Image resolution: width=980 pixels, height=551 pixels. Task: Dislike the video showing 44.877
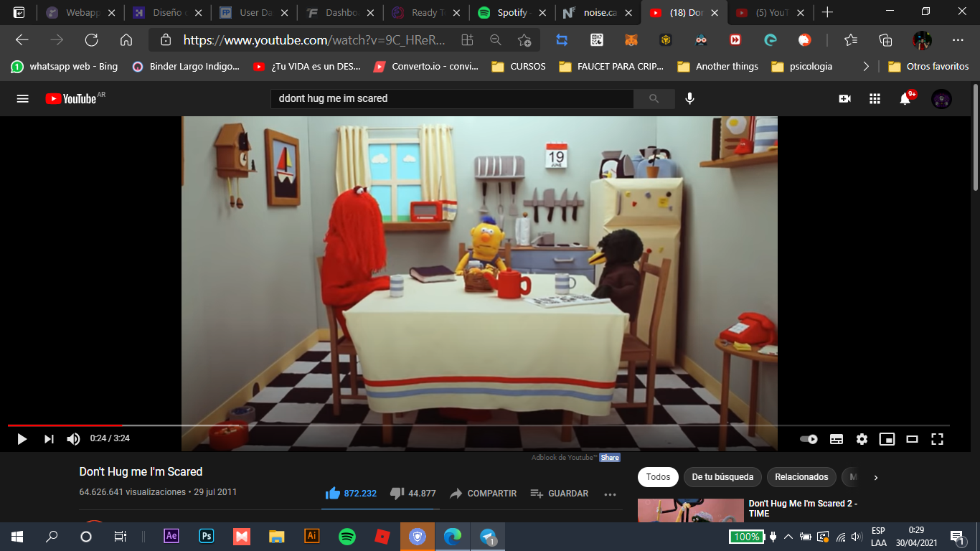click(413, 494)
